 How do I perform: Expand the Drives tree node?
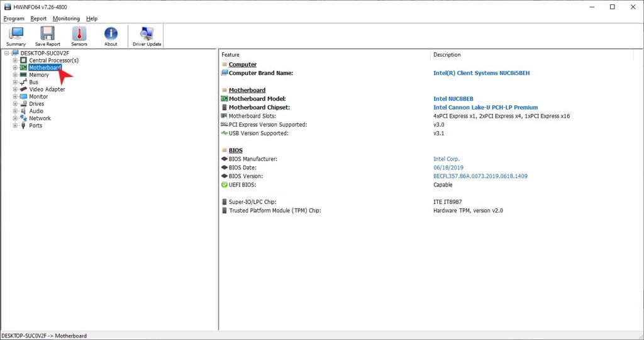click(x=15, y=104)
